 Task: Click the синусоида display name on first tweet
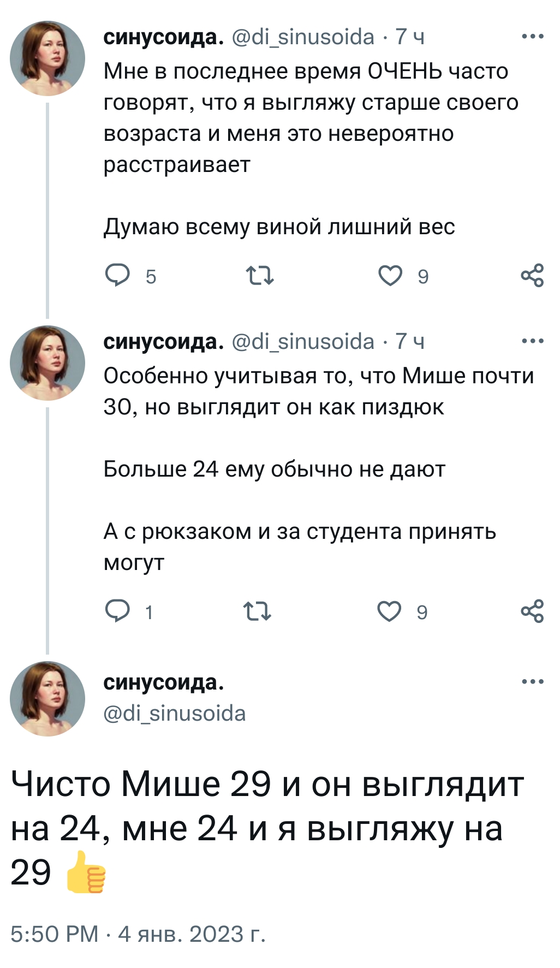point(163,37)
